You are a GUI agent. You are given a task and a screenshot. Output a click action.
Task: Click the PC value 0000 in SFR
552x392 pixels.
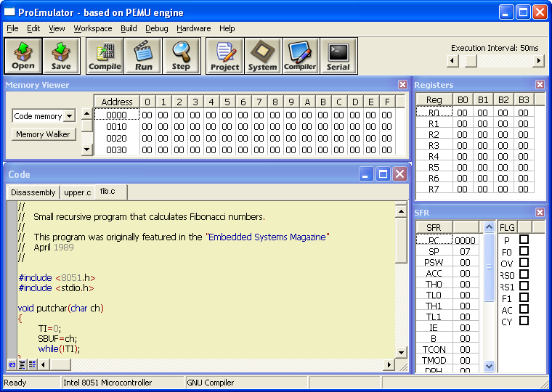pyautogui.click(x=465, y=240)
